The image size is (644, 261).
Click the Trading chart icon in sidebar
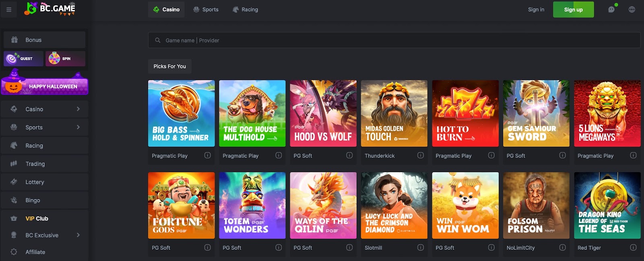pyautogui.click(x=14, y=164)
